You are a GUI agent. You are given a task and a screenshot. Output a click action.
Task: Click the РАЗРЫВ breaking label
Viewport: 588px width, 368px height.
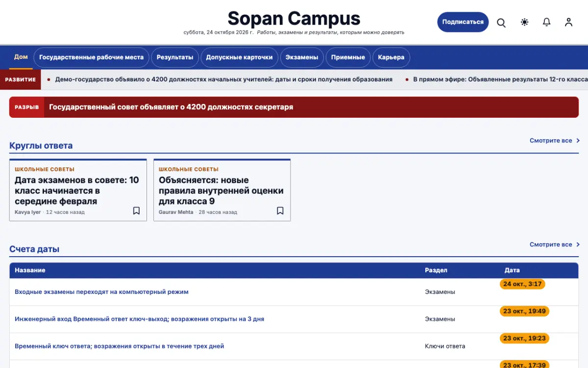coord(27,107)
